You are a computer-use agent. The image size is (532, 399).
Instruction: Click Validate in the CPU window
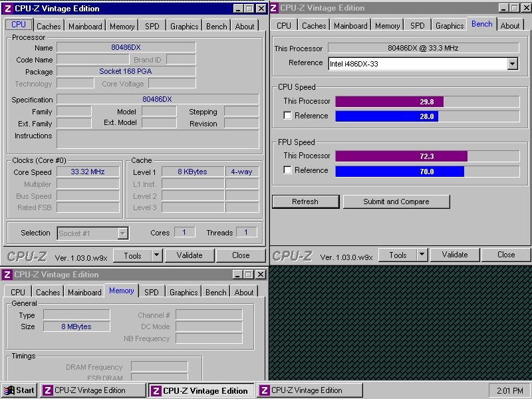pyautogui.click(x=190, y=255)
